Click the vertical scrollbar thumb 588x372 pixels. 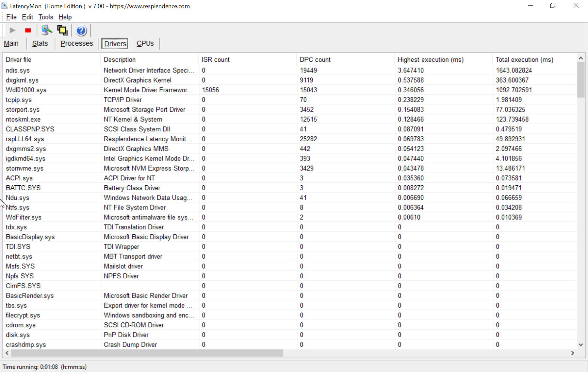coord(581,80)
